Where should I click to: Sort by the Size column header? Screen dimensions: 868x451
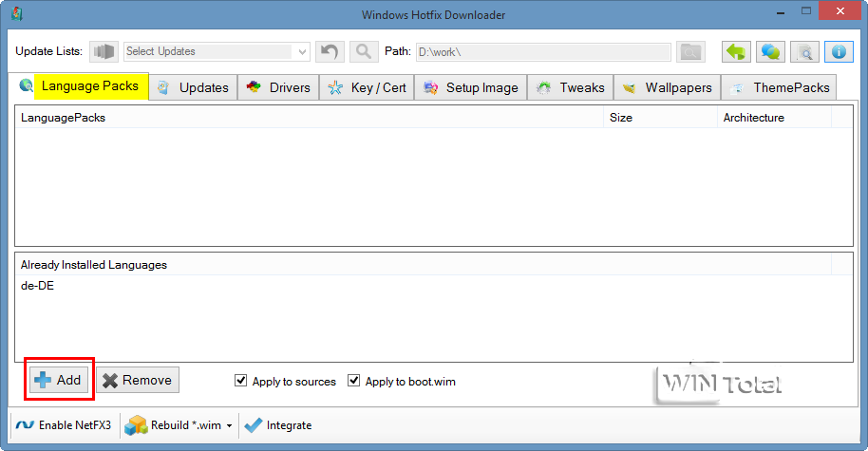coord(660,118)
